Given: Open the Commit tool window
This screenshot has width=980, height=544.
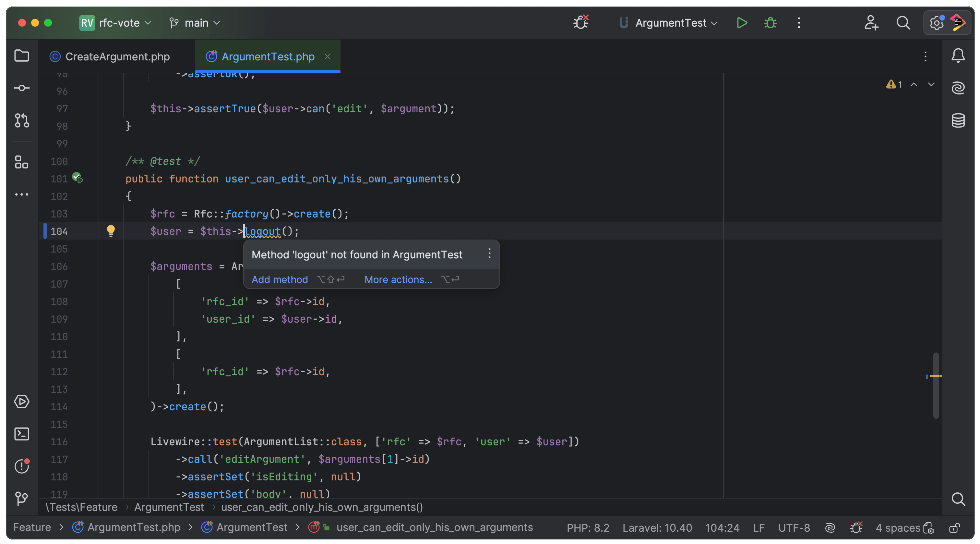Looking at the screenshot, I should (21, 88).
